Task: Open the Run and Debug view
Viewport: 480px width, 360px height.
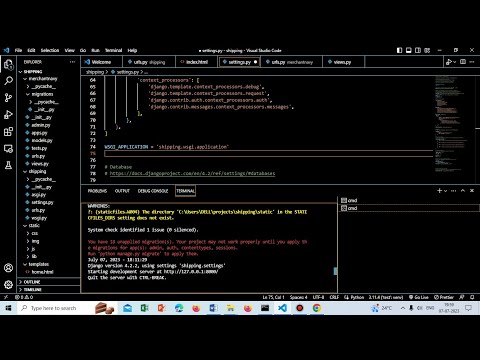Action: point(8,115)
